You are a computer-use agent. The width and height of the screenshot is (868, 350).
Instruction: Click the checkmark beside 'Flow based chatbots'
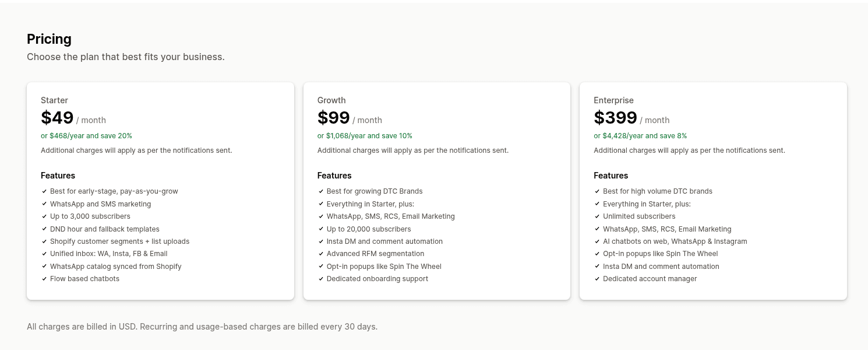tap(44, 279)
